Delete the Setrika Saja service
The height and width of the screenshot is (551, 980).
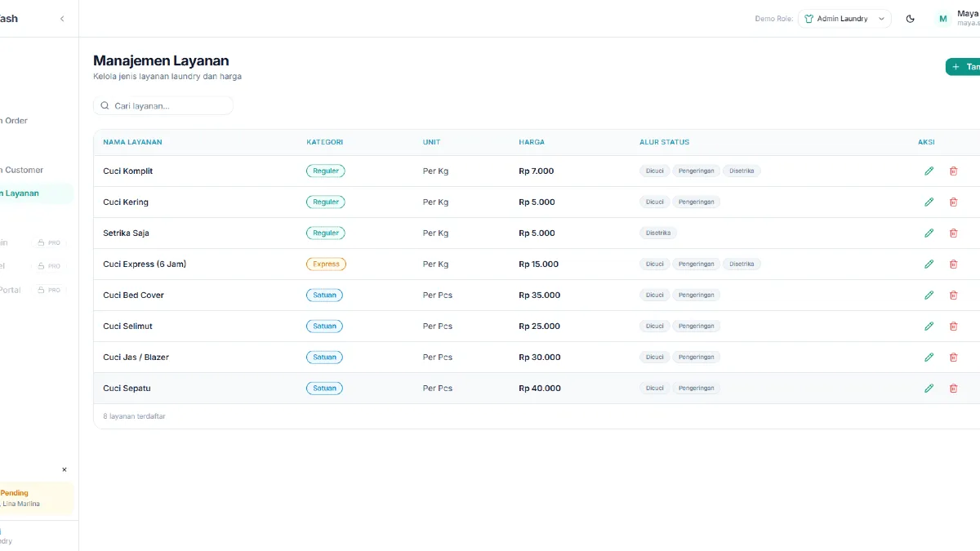click(953, 233)
